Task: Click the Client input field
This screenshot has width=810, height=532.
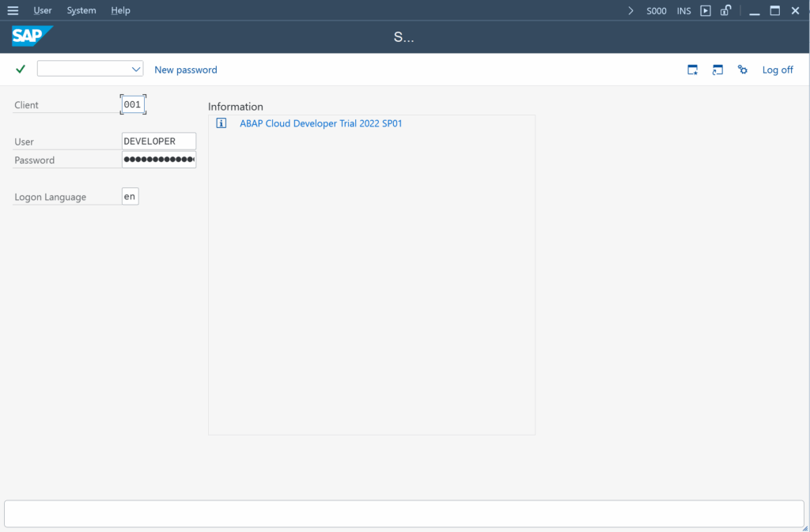Action: click(133, 105)
